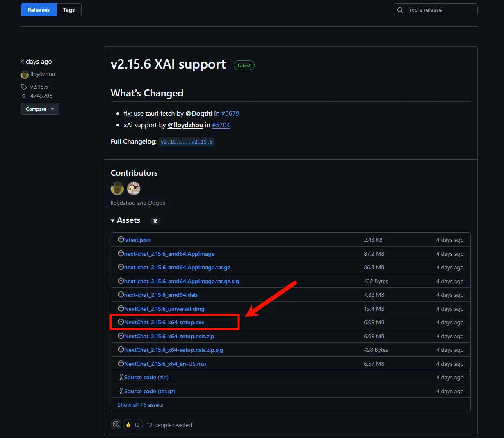Download next-chat_2.15.6_amd64.AppImage.tar.gz

(177, 267)
